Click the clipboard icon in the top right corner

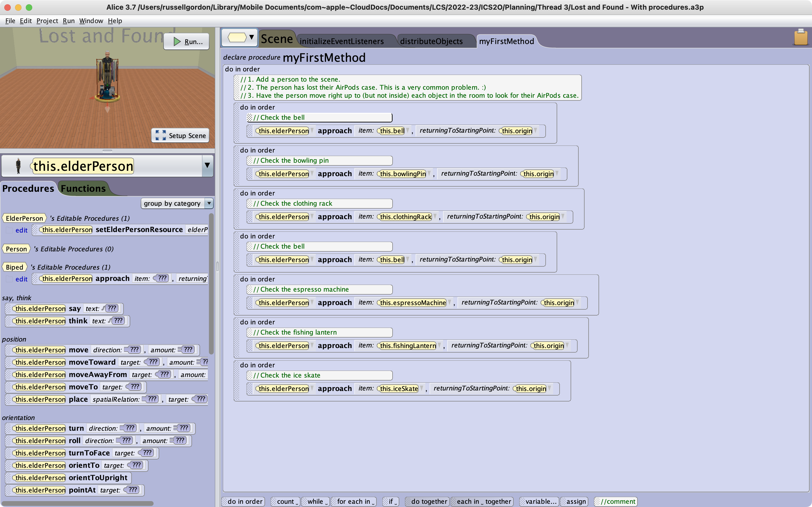coord(801,38)
